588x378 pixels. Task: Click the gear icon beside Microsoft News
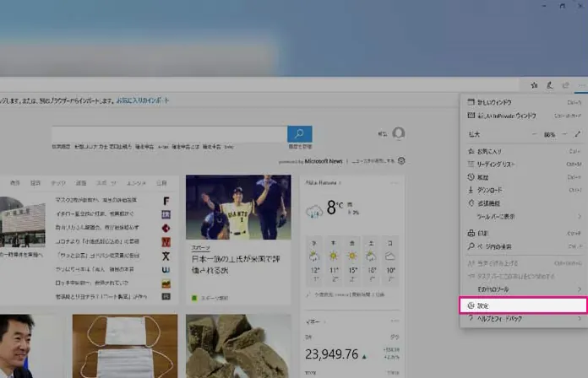tap(401, 160)
